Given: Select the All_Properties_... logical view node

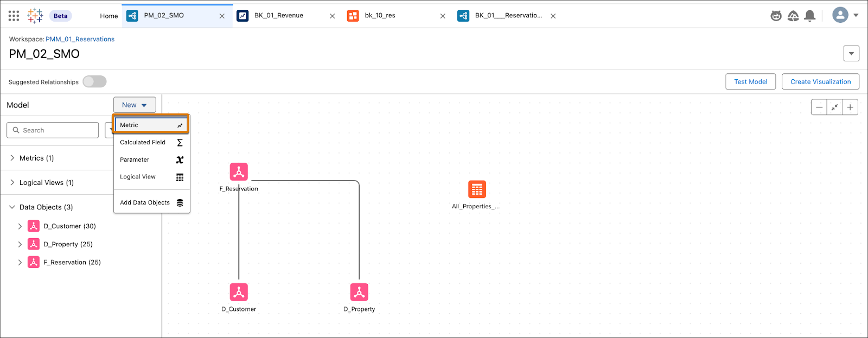Looking at the screenshot, I should tap(477, 189).
